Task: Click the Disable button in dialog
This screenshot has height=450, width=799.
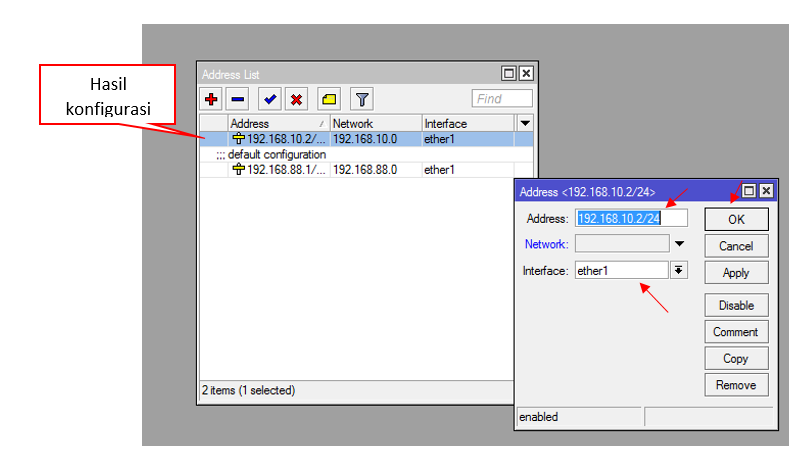Action: [x=736, y=305]
